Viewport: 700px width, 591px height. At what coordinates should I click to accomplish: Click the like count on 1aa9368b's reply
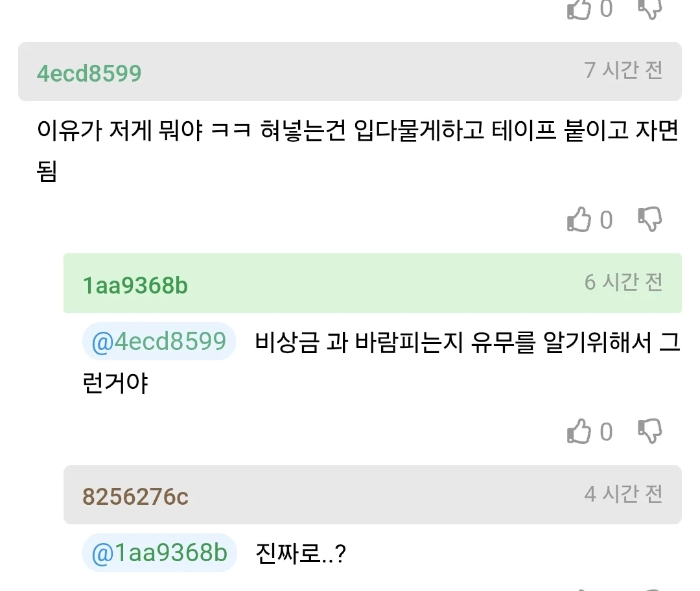pyautogui.click(x=606, y=432)
